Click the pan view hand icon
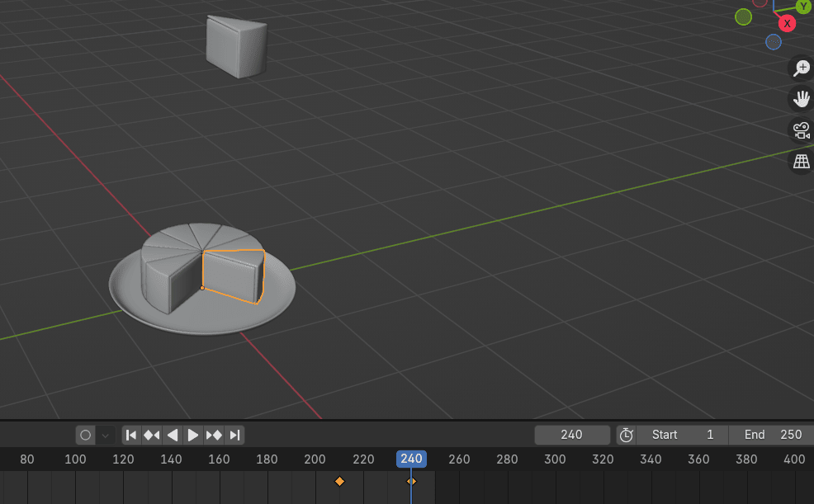The width and height of the screenshot is (814, 504). 801,100
